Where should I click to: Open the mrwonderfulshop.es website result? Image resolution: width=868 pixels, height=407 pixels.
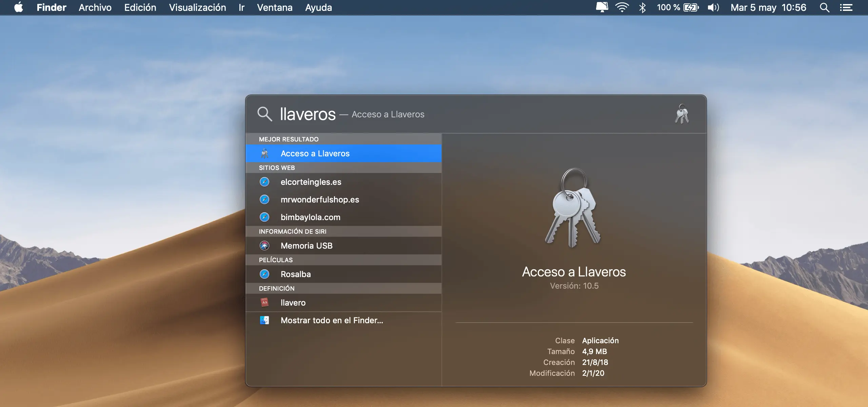343,199
